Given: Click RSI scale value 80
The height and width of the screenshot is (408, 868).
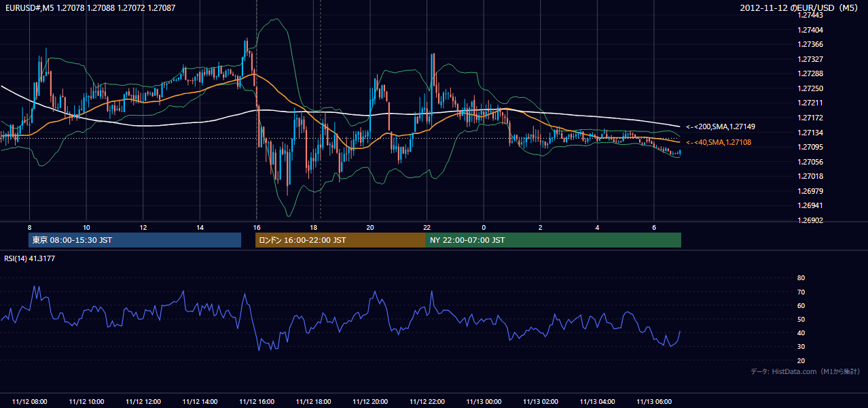Looking at the screenshot, I should [x=801, y=278].
